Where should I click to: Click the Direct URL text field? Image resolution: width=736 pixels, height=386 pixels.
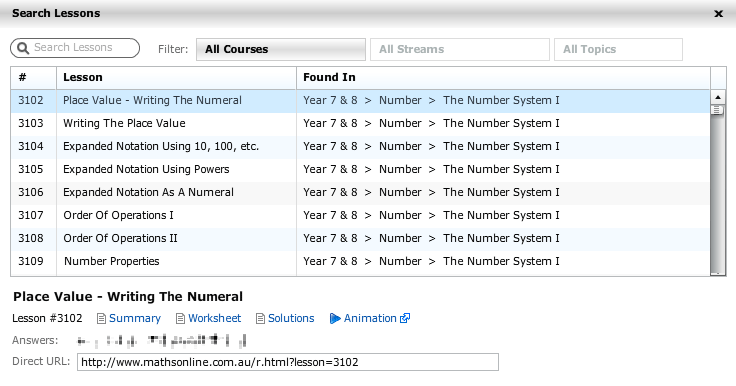coord(288,362)
